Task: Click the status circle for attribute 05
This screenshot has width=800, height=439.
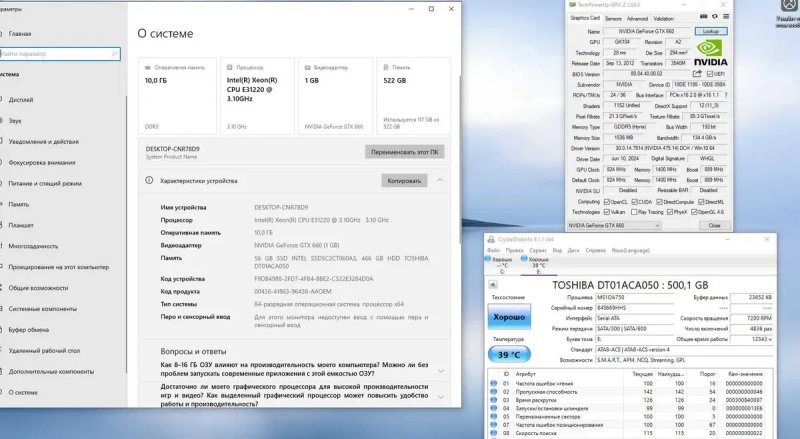Action: [x=493, y=417]
